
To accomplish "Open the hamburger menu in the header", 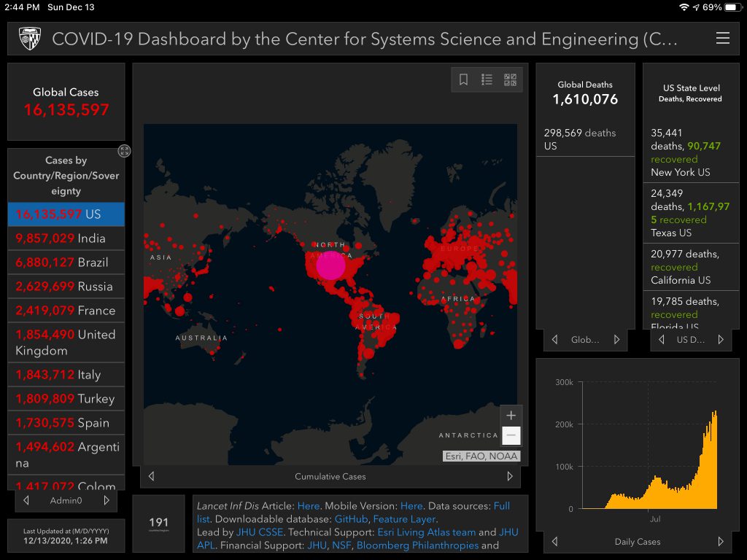I will click(x=722, y=39).
